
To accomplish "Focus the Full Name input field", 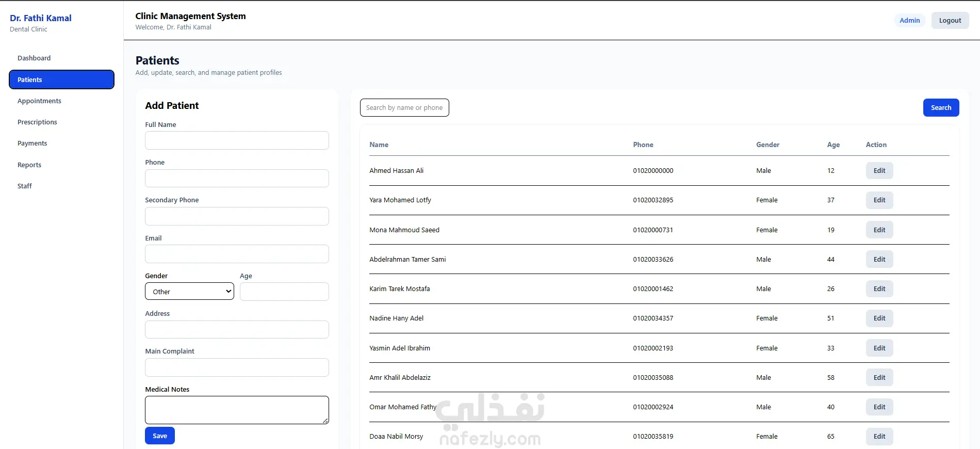I will 237,140.
